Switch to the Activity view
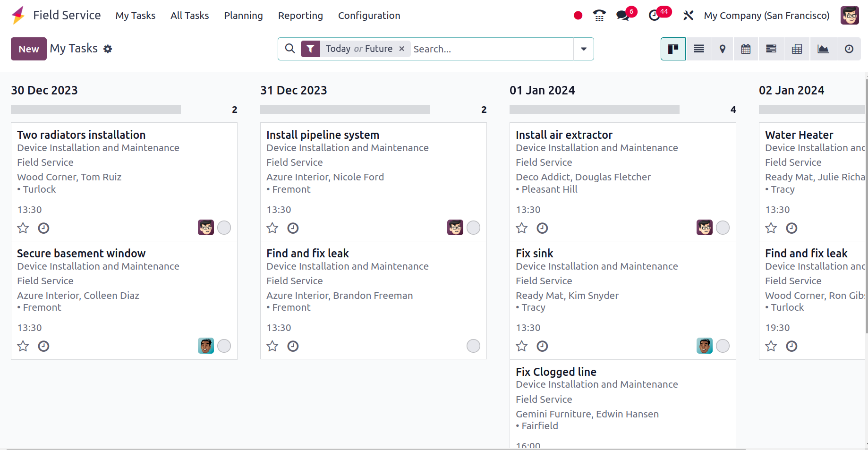 (x=849, y=49)
